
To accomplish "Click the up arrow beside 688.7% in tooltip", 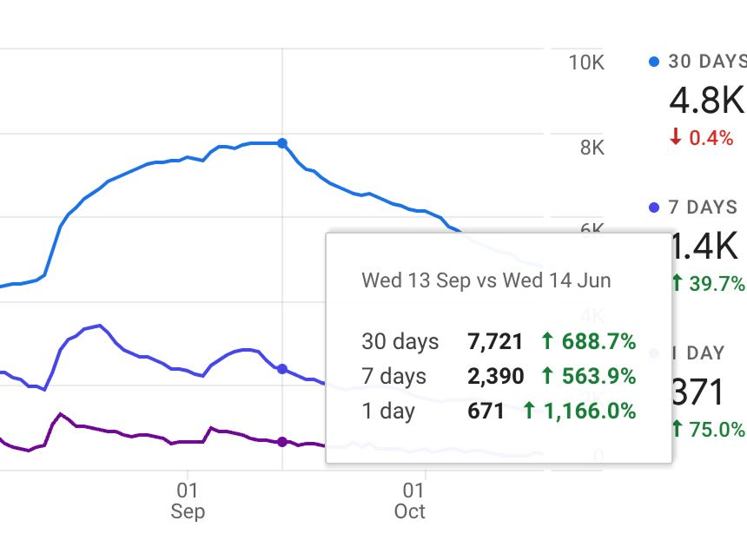I will 547,341.
